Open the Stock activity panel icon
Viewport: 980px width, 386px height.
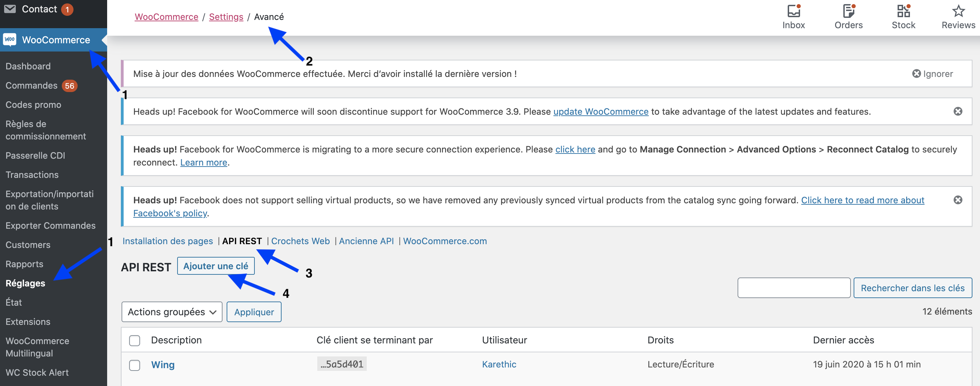(903, 11)
